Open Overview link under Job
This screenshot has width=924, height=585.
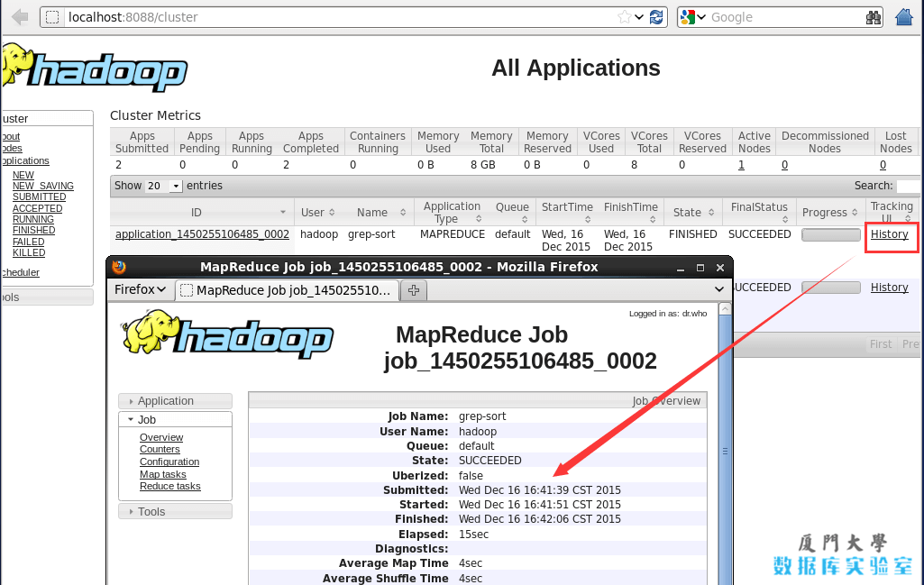(161, 437)
